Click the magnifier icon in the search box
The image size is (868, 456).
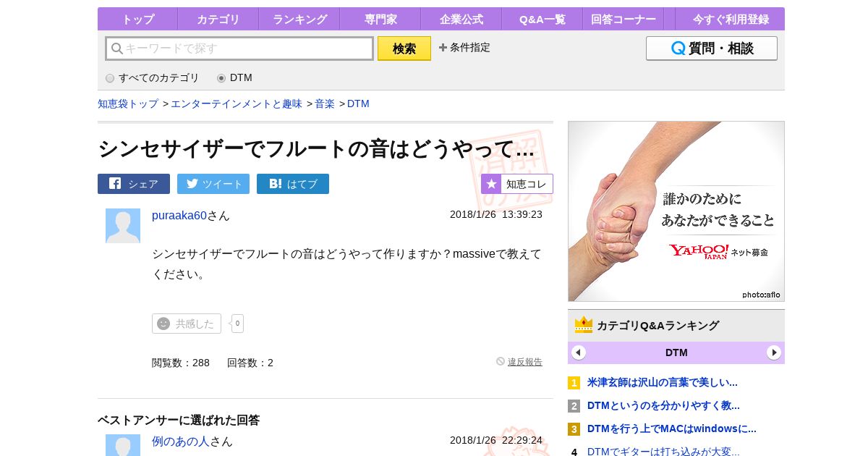116,48
